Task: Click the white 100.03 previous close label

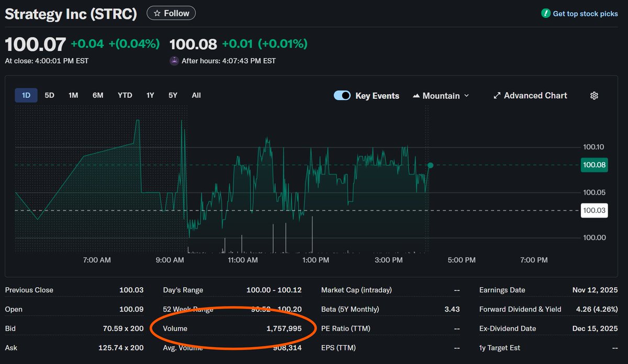Action: point(594,210)
